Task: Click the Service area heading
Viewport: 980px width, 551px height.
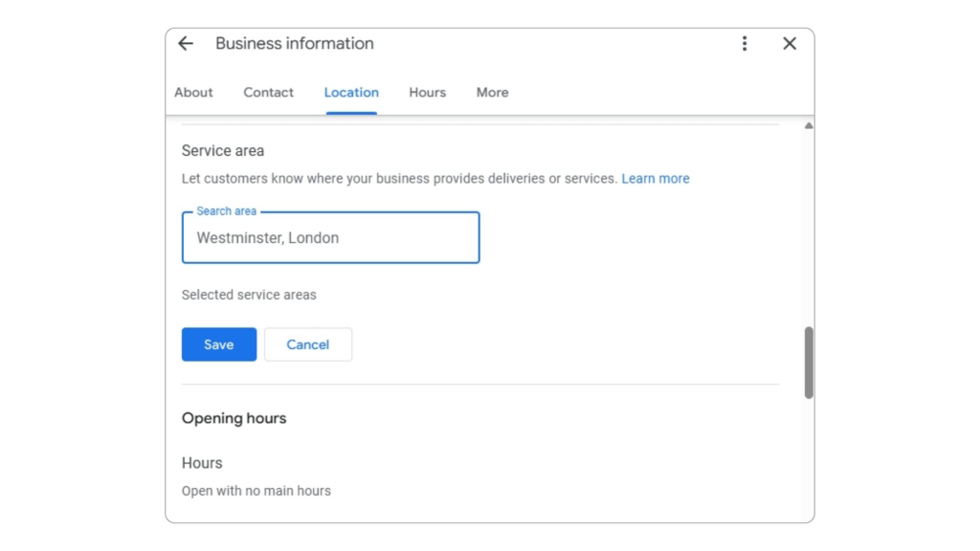Action: 223,150
